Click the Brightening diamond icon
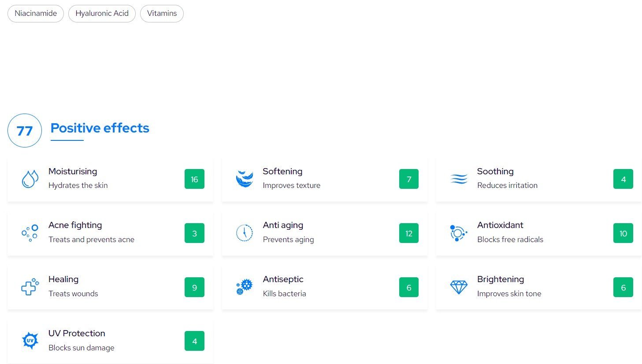 (459, 287)
